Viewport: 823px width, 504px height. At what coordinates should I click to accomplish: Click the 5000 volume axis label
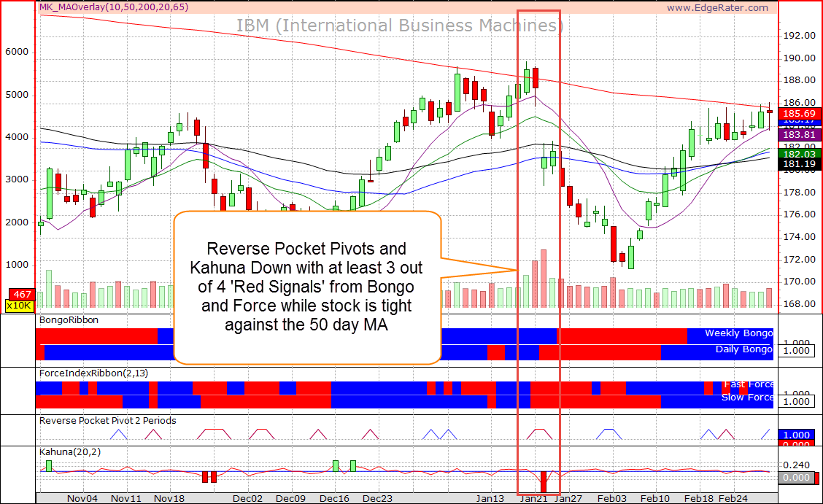tap(17, 95)
